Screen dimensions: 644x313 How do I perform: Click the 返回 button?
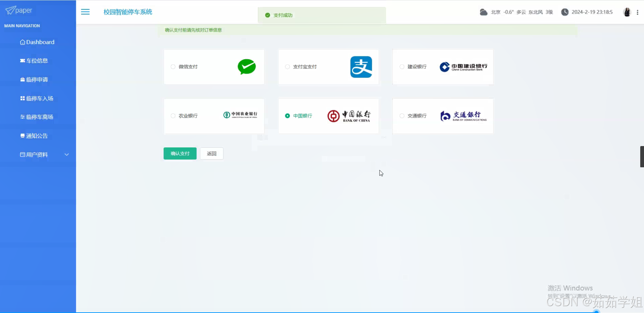212,154
